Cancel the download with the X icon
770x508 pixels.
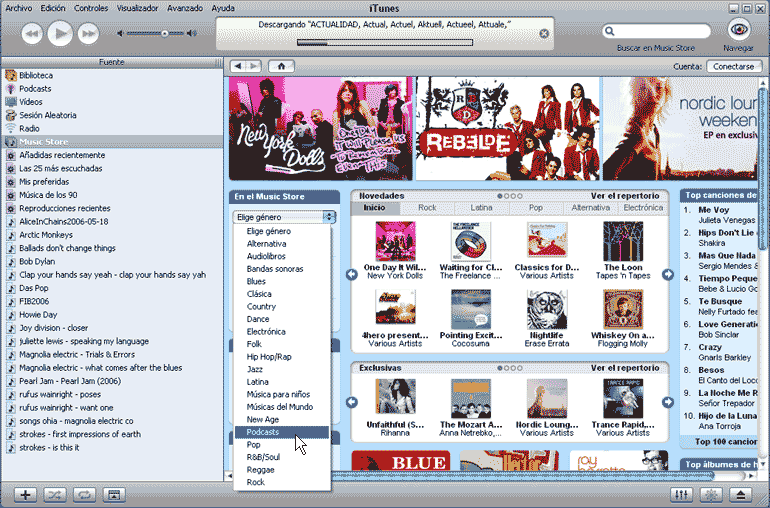click(544, 33)
